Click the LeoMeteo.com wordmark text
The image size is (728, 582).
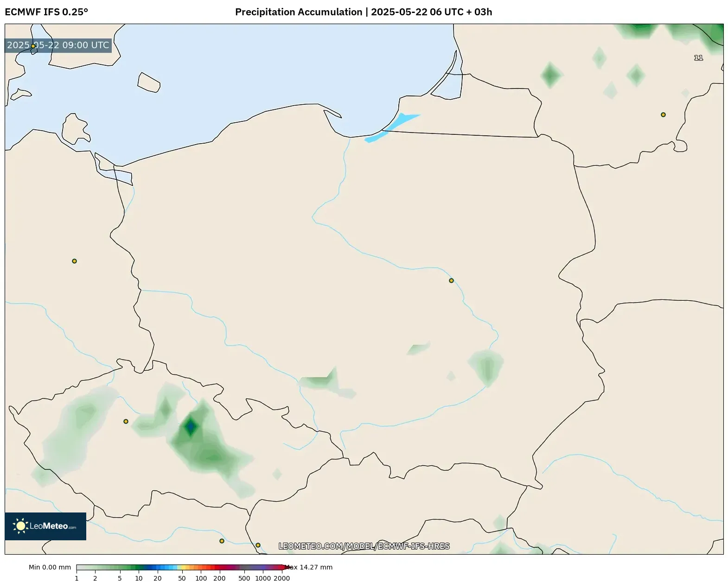pyautogui.click(x=53, y=526)
